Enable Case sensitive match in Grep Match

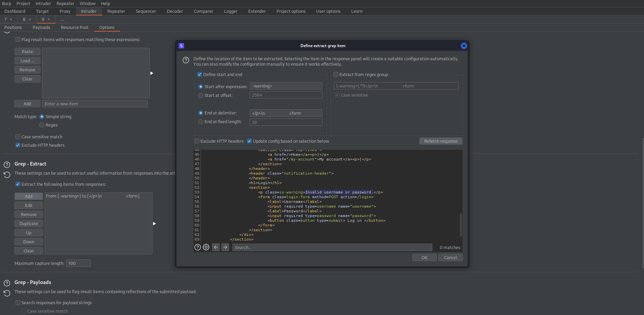click(x=18, y=137)
